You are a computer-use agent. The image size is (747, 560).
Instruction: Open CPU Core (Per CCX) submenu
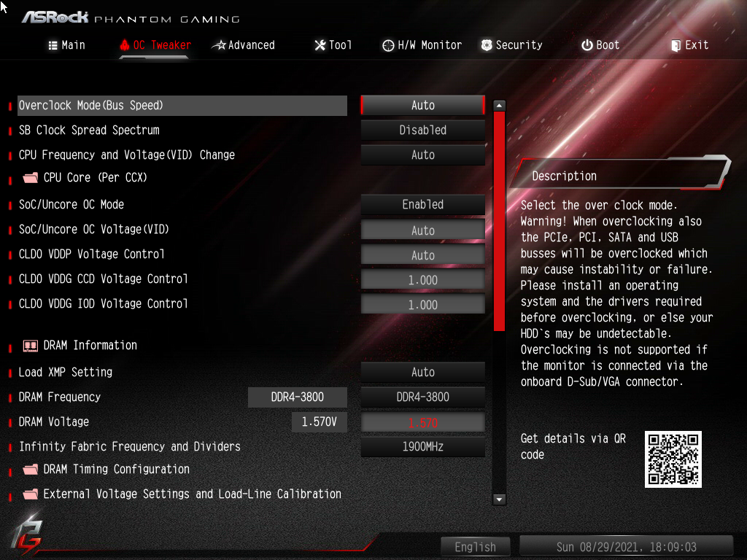[96, 178]
